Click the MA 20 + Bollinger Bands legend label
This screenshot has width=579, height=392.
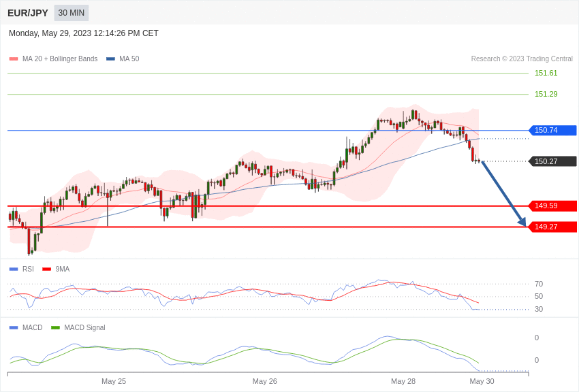click(60, 59)
